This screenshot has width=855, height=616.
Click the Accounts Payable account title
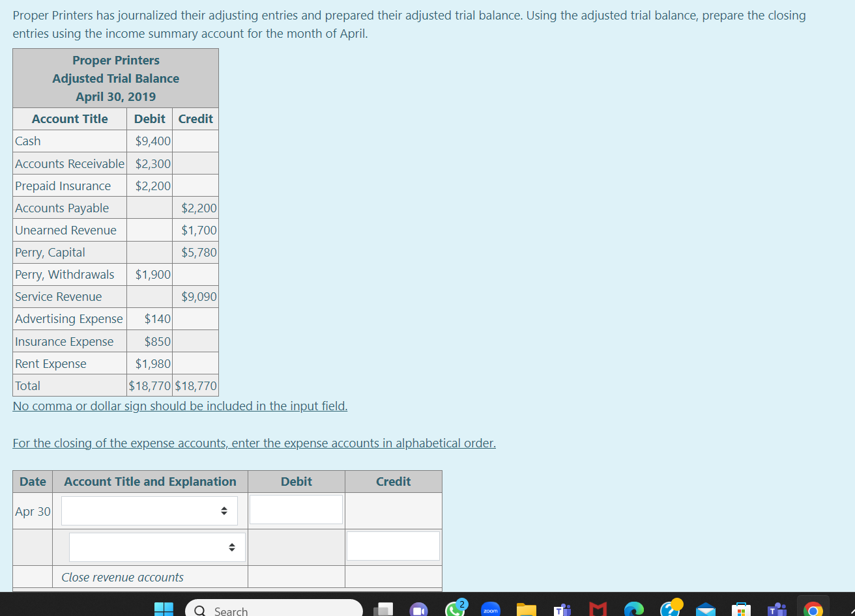tap(62, 208)
